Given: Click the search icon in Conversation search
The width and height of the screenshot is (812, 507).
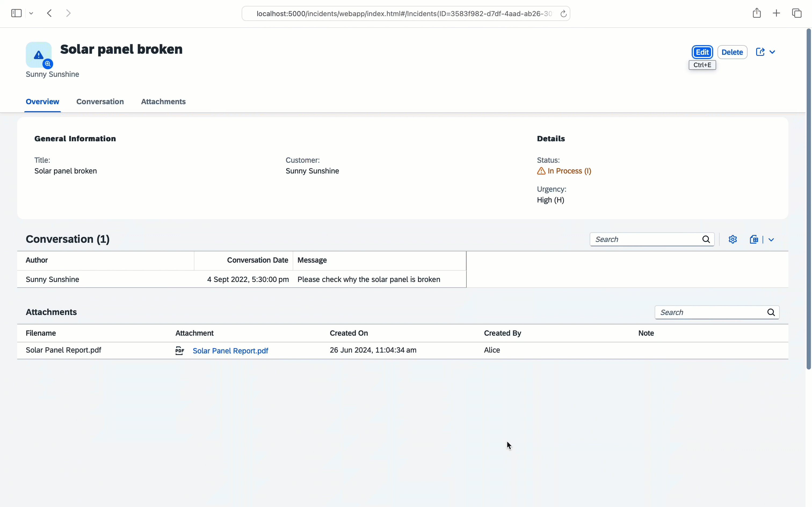Looking at the screenshot, I should point(706,240).
